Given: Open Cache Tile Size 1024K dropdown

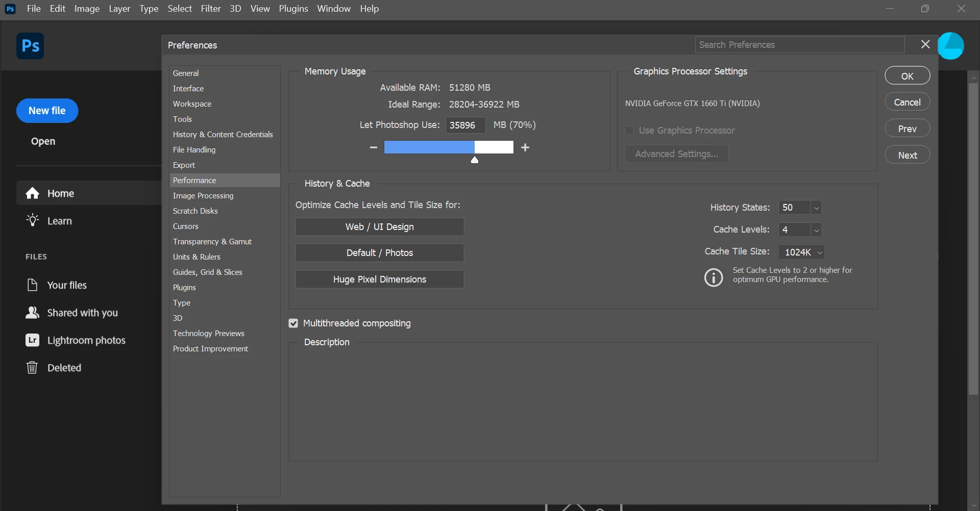Looking at the screenshot, I should (x=801, y=252).
